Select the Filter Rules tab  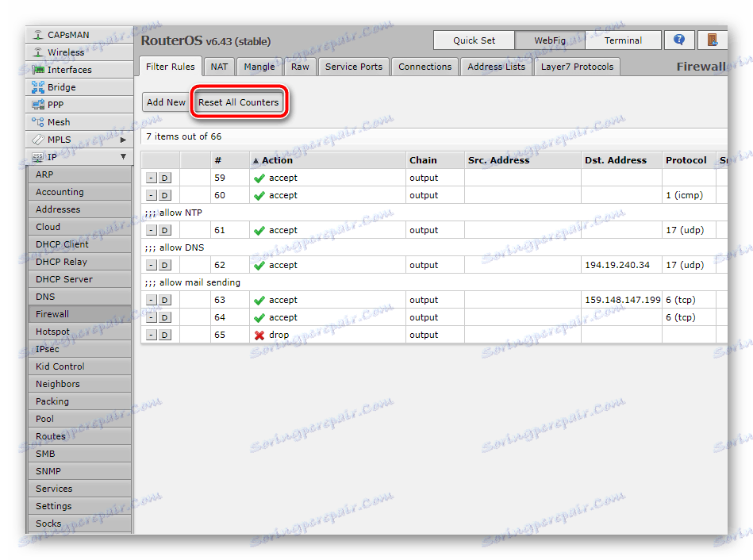171,67
